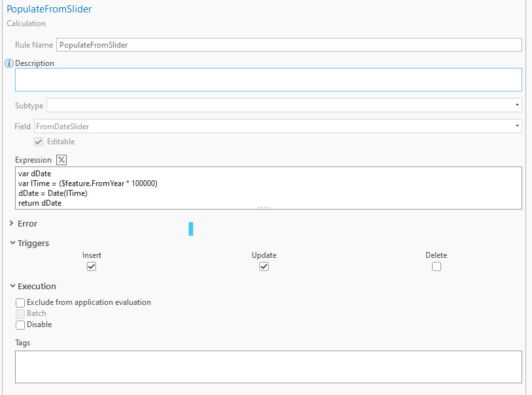Check Exclude from application evaluation
The height and width of the screenshot is (395, 532).
20,302
